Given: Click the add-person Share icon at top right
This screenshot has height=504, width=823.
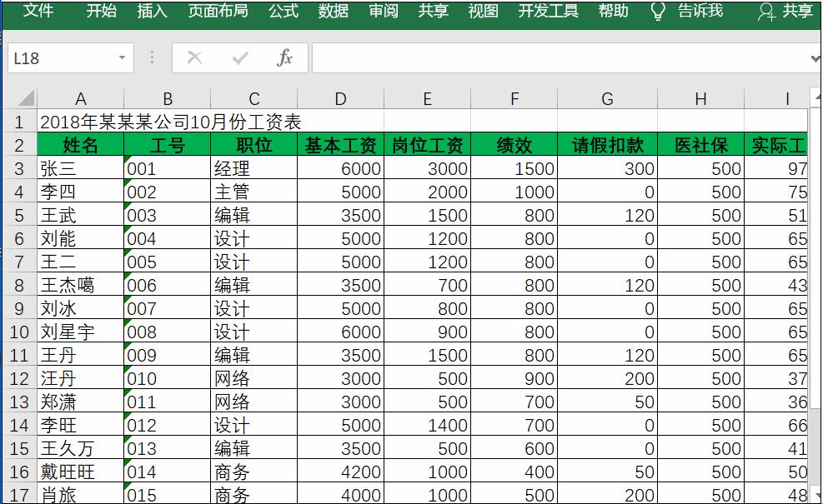Looking at the screenshot, I should [x=767, y=12].
